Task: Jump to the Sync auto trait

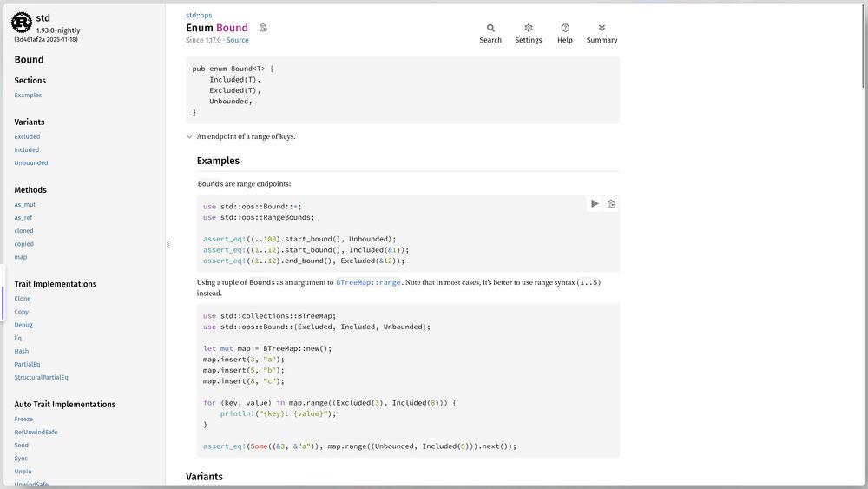Action: tap(21, 459)
